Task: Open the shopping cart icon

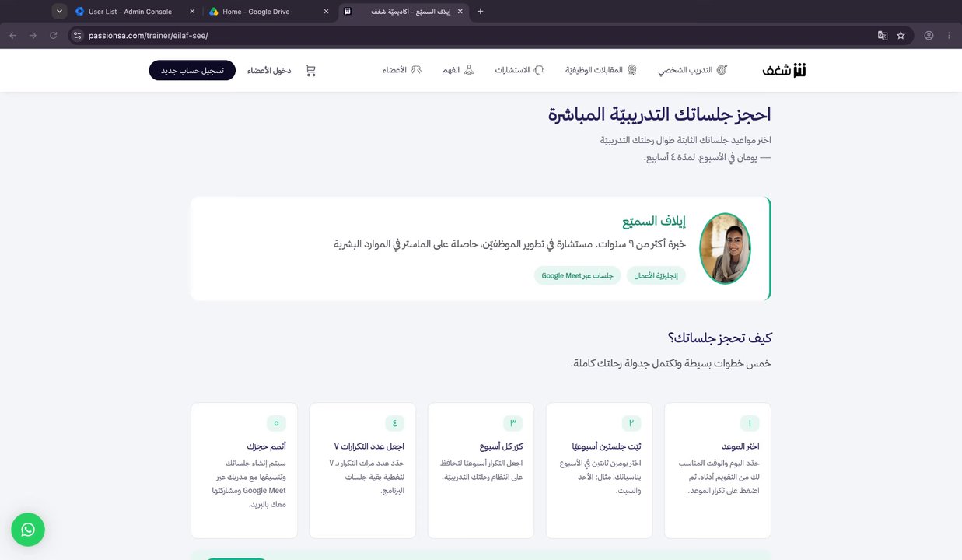Action: click(311, 71)
